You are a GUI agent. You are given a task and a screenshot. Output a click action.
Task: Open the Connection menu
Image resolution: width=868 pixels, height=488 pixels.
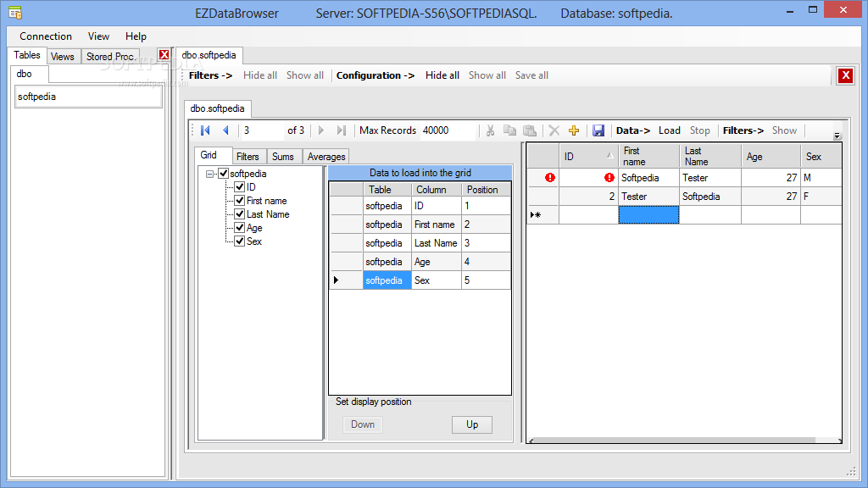pyautogui.click(x=46, y=36)
